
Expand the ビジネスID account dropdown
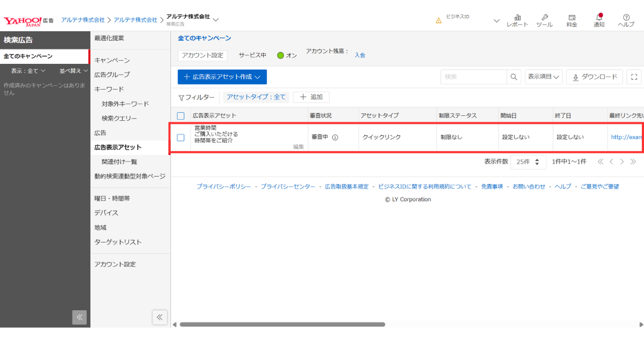click(x=496, y=20)
